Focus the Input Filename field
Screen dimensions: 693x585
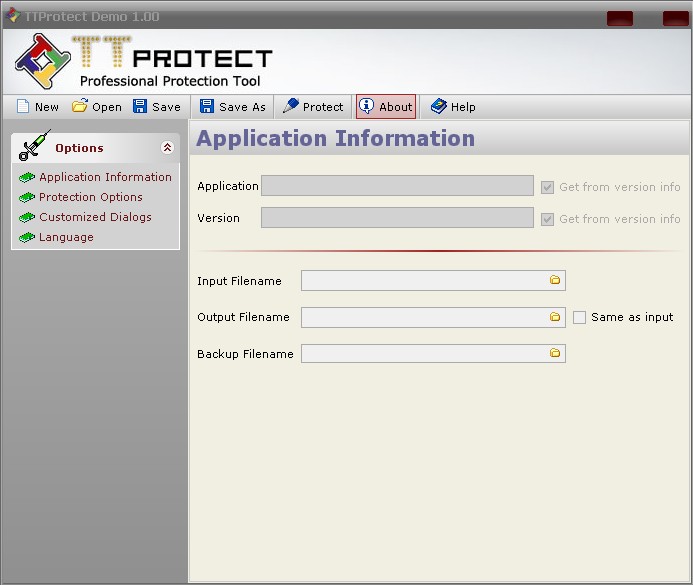point(433,280)
